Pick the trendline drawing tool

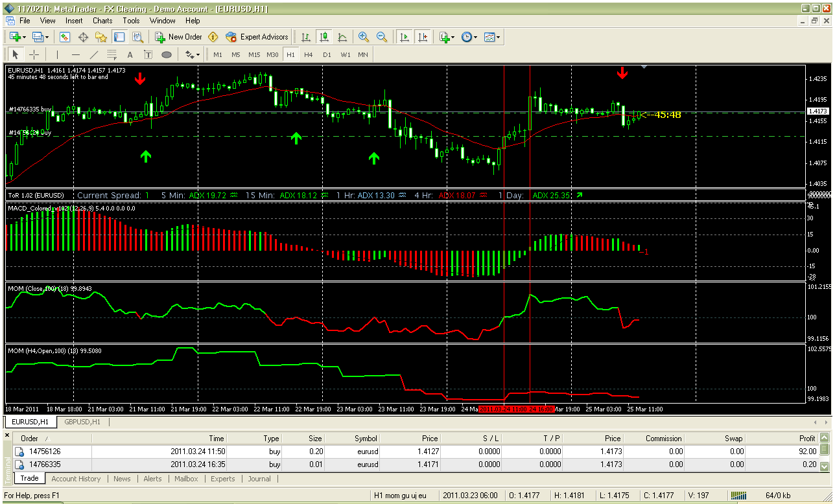coord(94,54)
